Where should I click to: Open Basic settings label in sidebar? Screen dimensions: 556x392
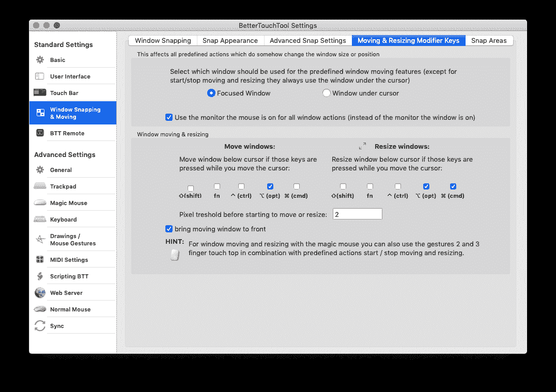click(57, 60)
